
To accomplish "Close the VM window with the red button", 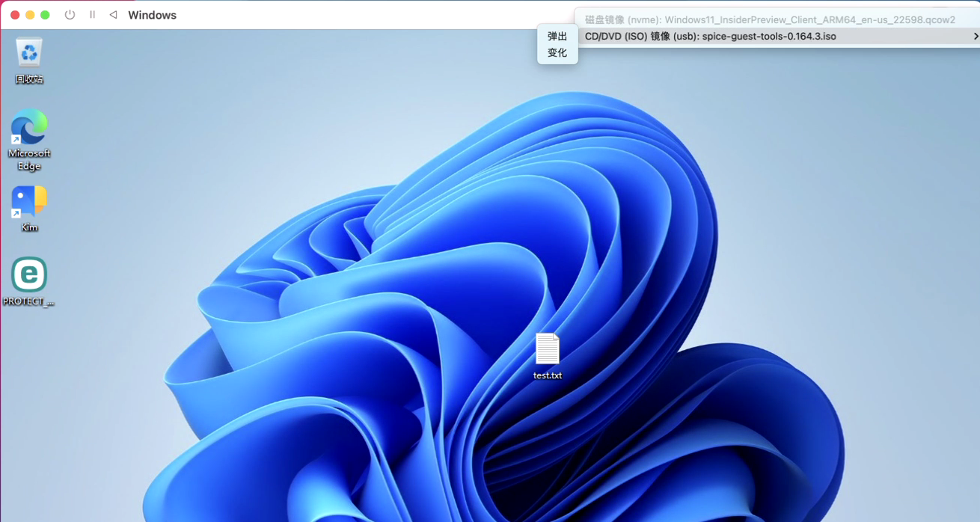I will 15,15.
